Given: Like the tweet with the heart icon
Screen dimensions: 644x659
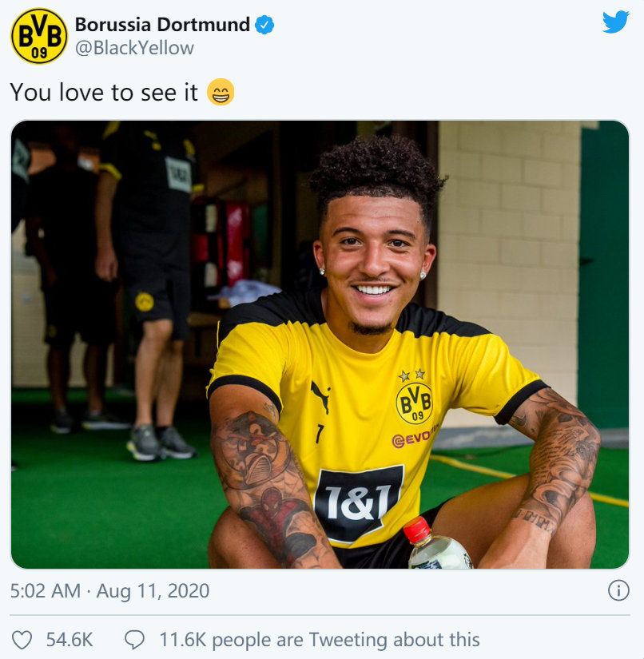Looking at the screenshot, I should click(x=22, y=640).
